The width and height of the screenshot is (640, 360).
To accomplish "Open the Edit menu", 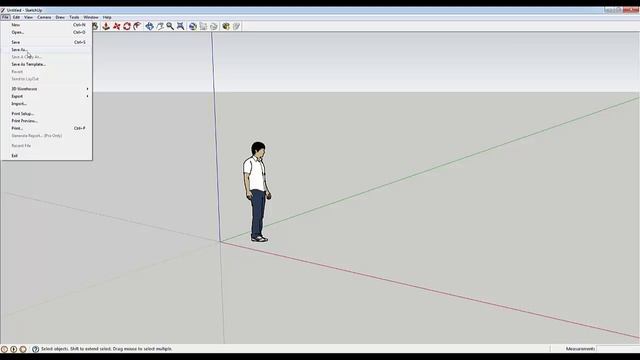I will click(16, 18).
